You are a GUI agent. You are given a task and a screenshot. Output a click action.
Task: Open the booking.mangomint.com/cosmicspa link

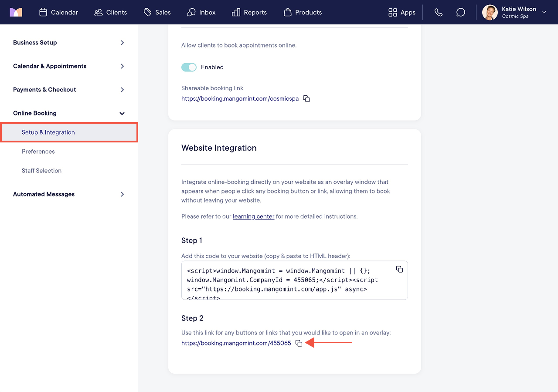[x=240, y=99]
